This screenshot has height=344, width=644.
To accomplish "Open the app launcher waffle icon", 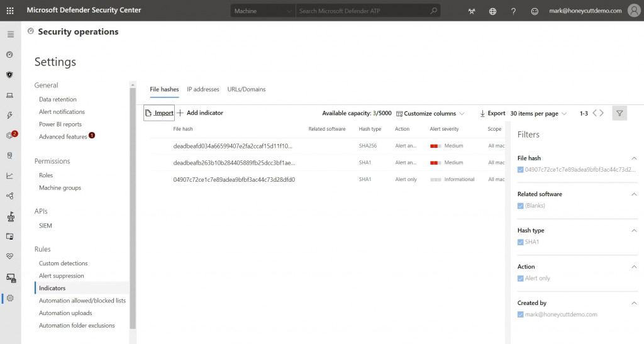I will 10,11.
